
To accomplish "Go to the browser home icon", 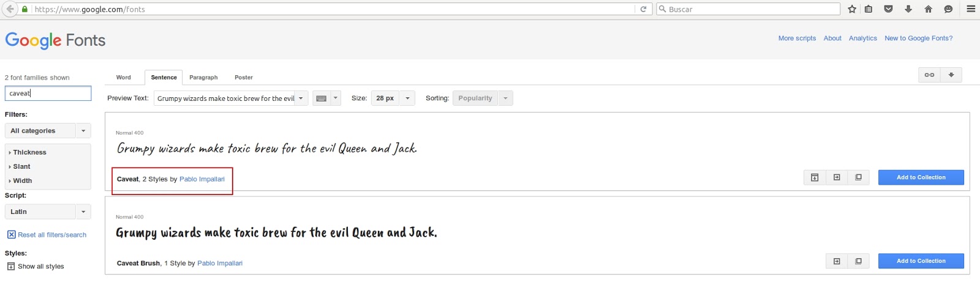I will pyautogui.click(x=928, y=9).
